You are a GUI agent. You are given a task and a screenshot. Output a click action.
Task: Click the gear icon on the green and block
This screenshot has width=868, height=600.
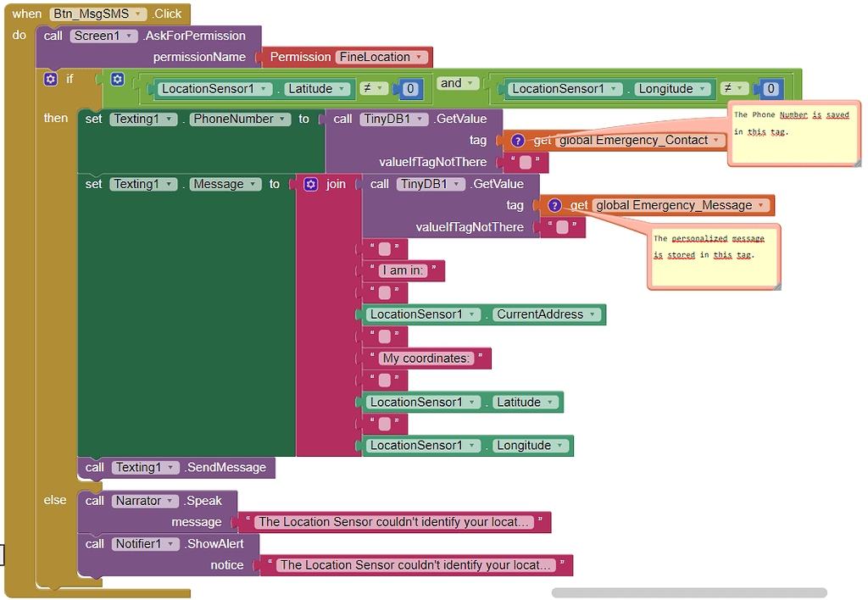117,79
